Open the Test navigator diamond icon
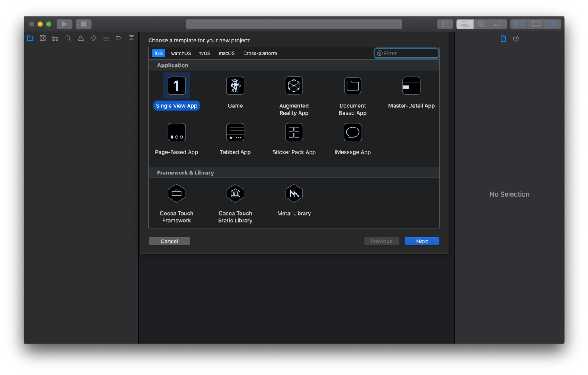The height and width of the screenshot is (375, 588). [93, 38]
